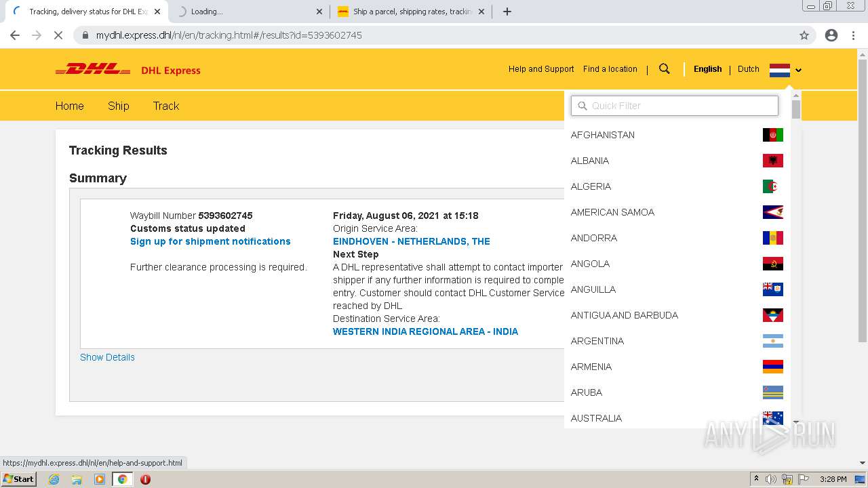Choose AMERICAN SAMOA from country list
The height and width of the screenshot is (488, 868).
(x=612, y=212)
